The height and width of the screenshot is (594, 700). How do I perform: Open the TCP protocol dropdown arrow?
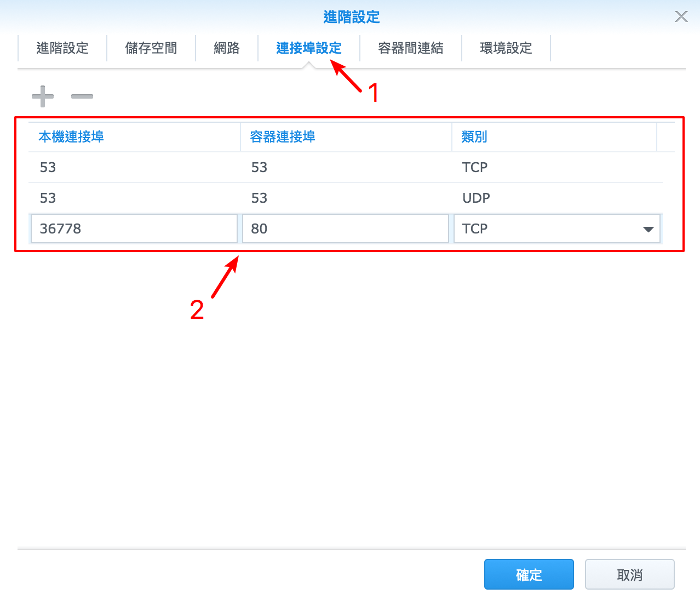click(x=649, y=229)
